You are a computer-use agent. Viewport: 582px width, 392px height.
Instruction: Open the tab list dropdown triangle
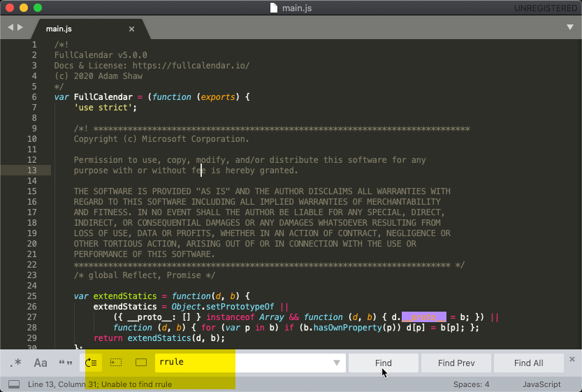(570, 27)
